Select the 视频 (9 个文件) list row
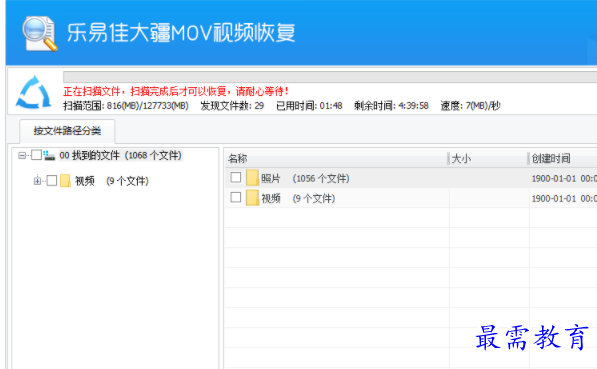Viewport: 597px width, 369px height. pos(411,198)
